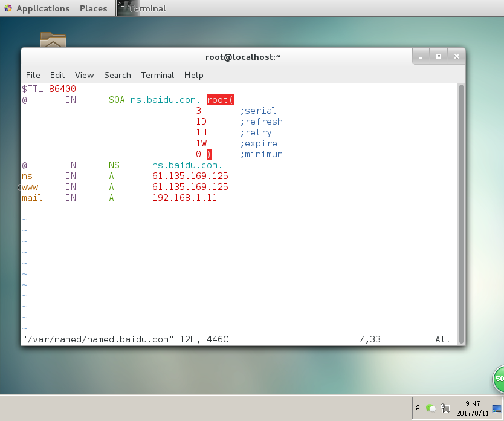The image size is (504, 421).
Task: Click the retry value 1H
Action: (201, 132)
